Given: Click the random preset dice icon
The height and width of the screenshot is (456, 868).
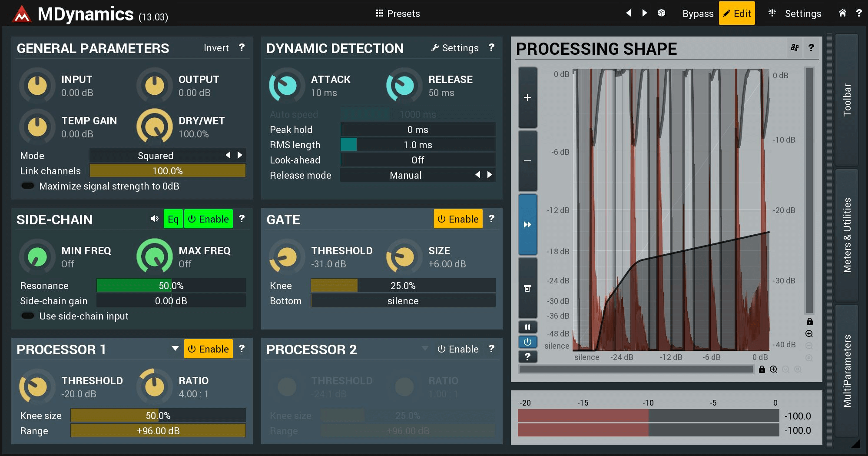Looking at the screenshot, I should (x=661, y=13).
